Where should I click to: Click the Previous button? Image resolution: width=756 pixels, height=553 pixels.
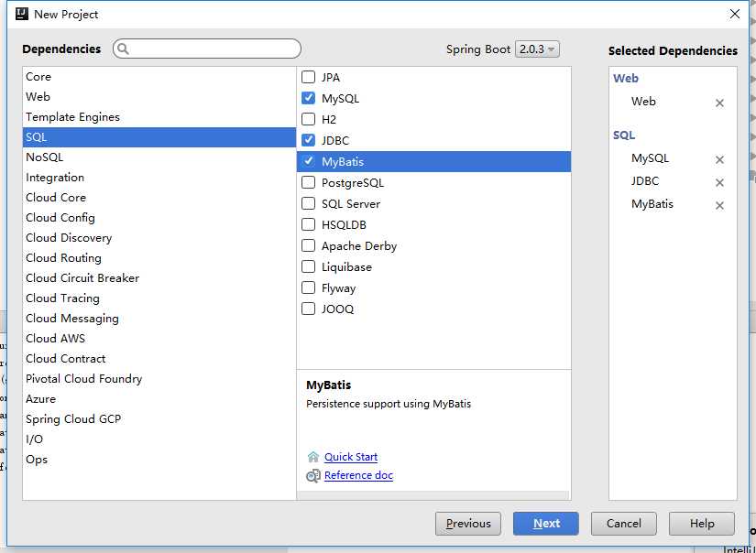467,524
